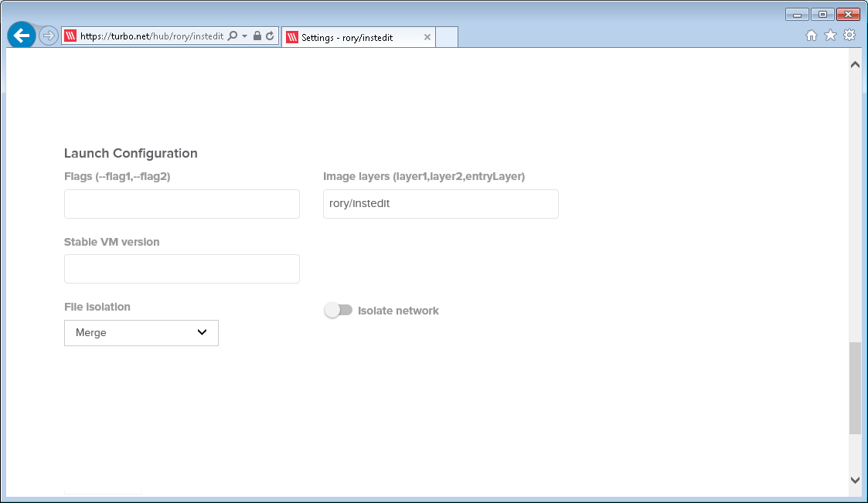View site security via the lock icon
The width and height of the screenshot is (868, 503).
256,35
